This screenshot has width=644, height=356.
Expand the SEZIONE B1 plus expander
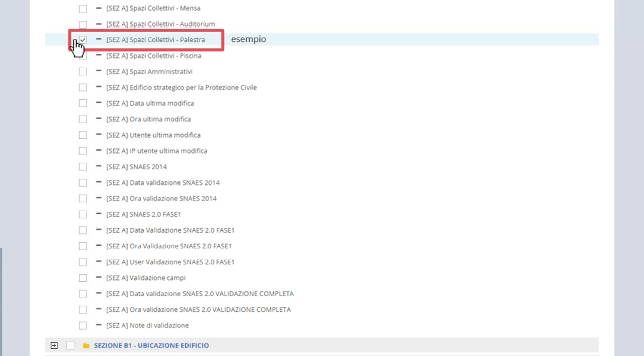54,345
